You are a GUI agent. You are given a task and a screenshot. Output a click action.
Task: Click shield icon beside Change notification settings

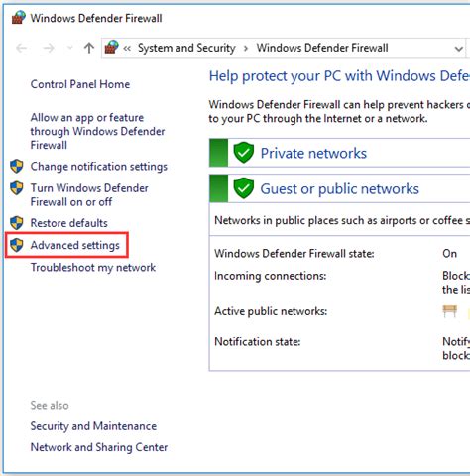[17, 166]
